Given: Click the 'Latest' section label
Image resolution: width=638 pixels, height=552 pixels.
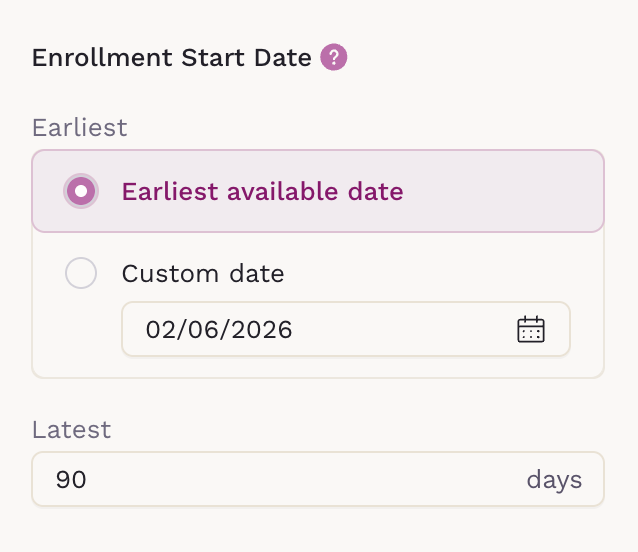Looking at the screenshot, I should (x=71, y=430).
